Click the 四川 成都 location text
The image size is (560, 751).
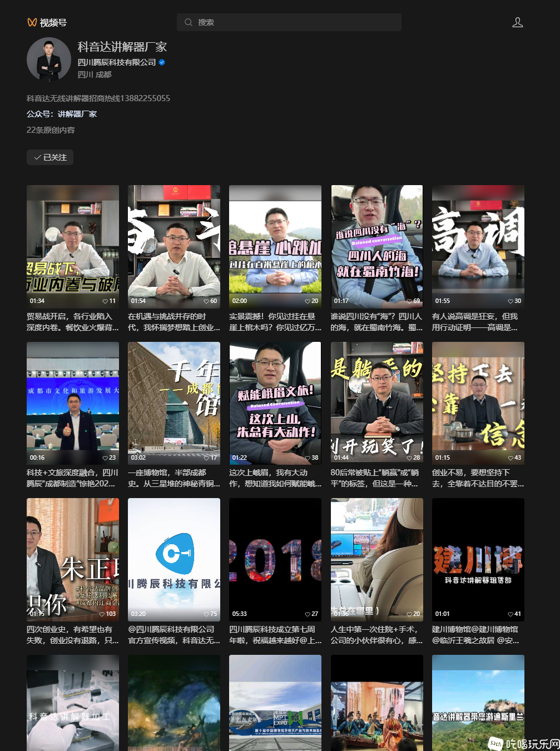click(x=95, y=74)
